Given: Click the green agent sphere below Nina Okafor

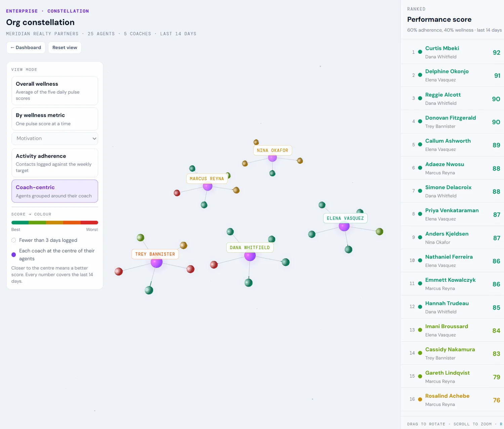Looking at the screenshot, I should pyautogui.click(x=272, y=173).
